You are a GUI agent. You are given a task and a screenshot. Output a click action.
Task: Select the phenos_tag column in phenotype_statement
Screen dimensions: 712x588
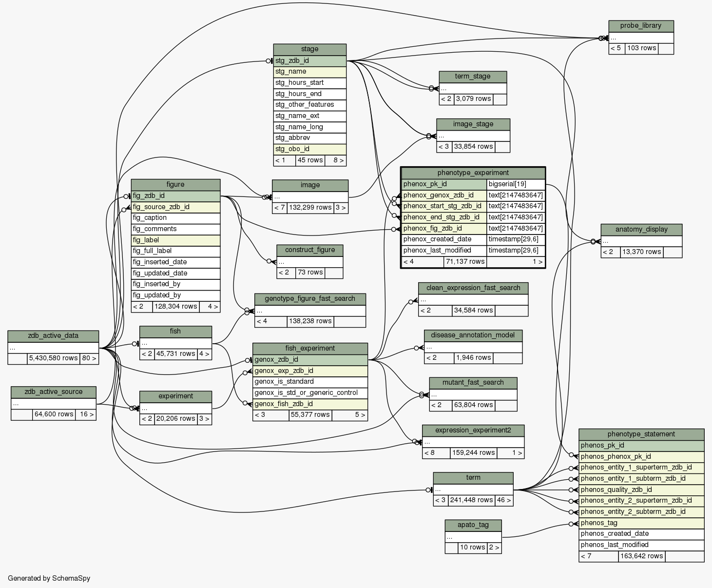click(x=641, y=523)
